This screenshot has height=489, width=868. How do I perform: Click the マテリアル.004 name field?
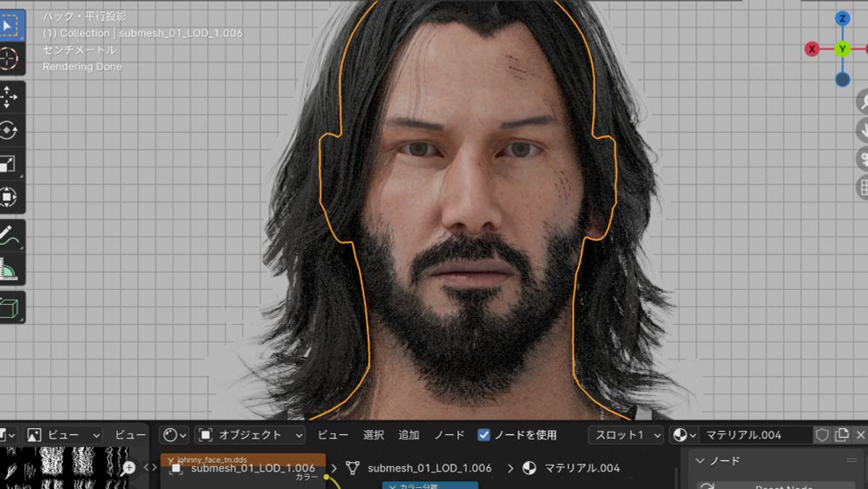(x=756, y=435)
